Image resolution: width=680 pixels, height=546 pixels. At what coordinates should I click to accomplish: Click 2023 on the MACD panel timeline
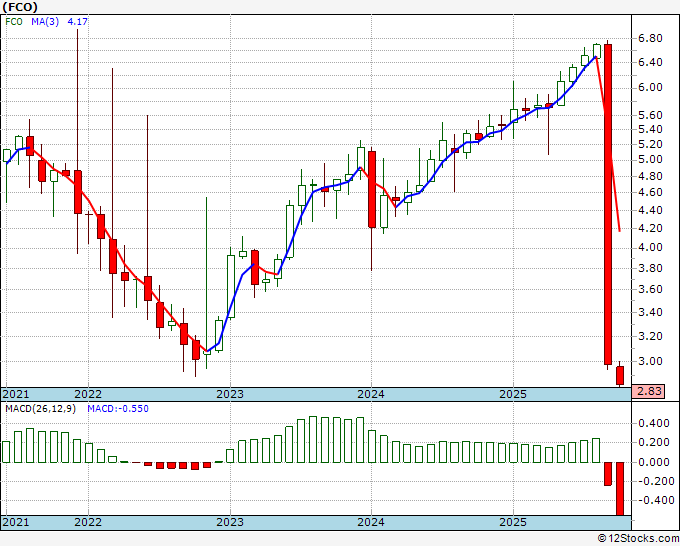(230, 522)
